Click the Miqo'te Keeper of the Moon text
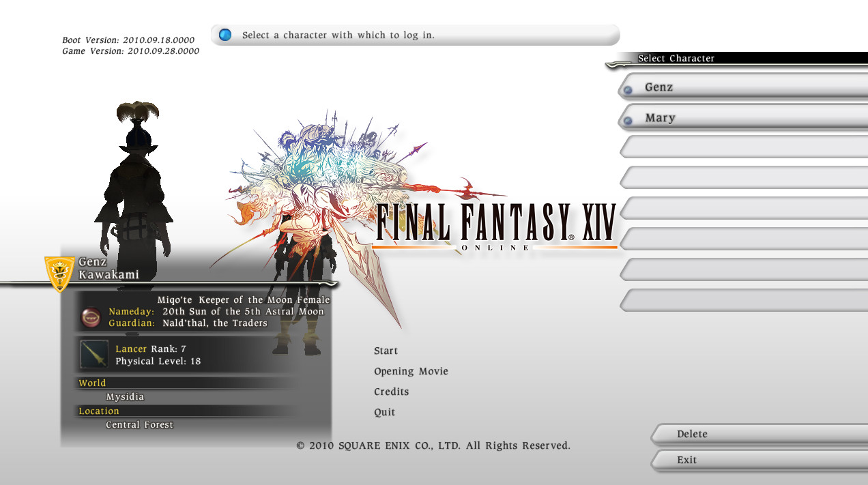 tap(244, 300)
